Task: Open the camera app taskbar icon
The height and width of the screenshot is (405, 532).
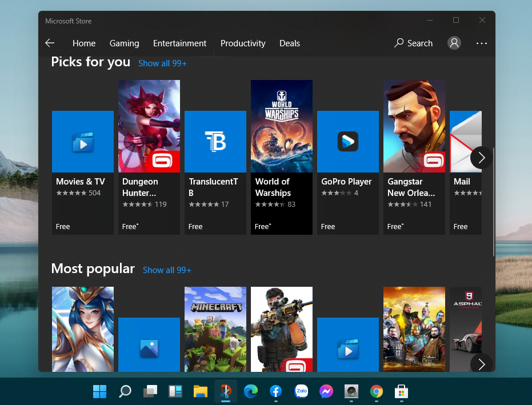Action: [351, 391]
